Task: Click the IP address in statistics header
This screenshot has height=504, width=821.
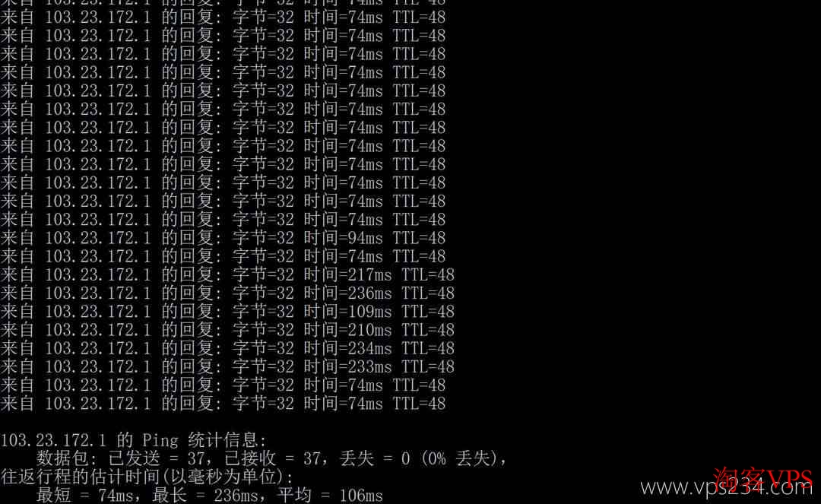Action: pos(53,440)
